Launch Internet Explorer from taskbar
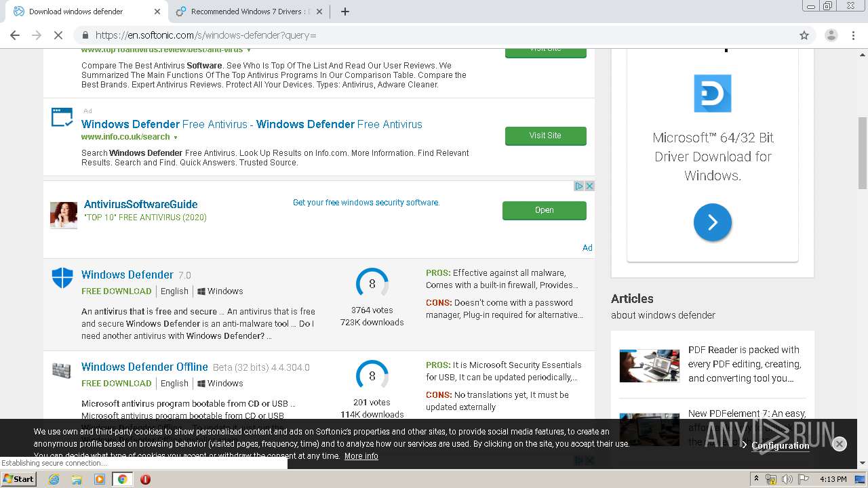This screenshot has height=488, width=868. click(x=54, y=479)
